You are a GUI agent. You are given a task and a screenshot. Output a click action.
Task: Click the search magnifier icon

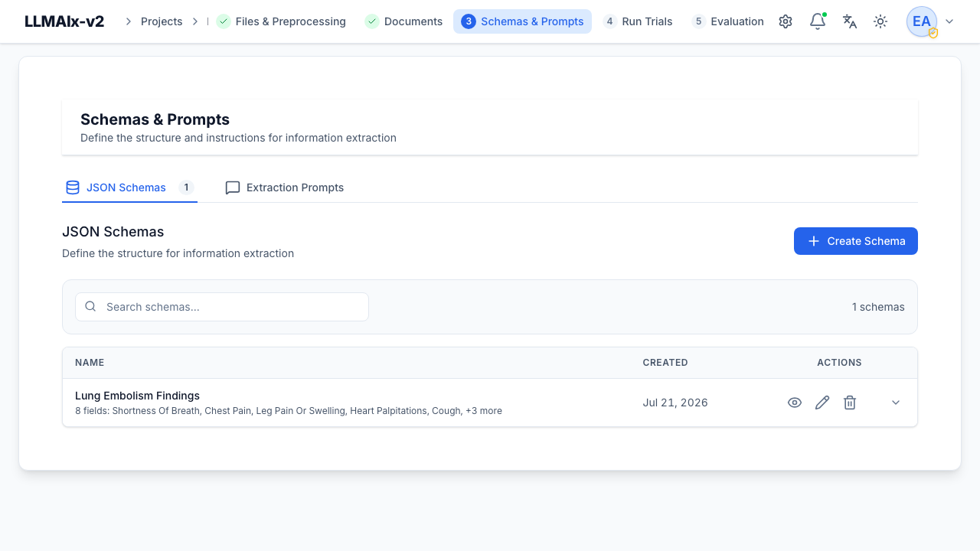coord(90,306)
